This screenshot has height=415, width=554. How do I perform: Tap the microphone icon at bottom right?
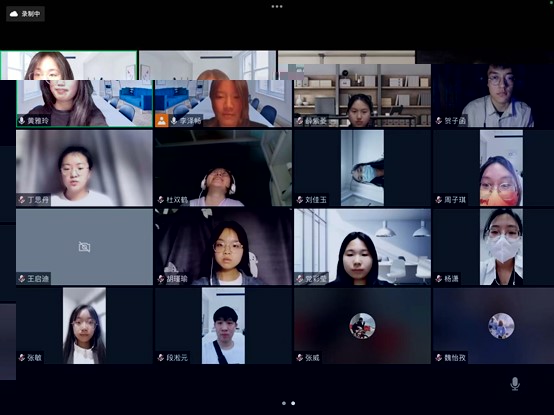515,384
